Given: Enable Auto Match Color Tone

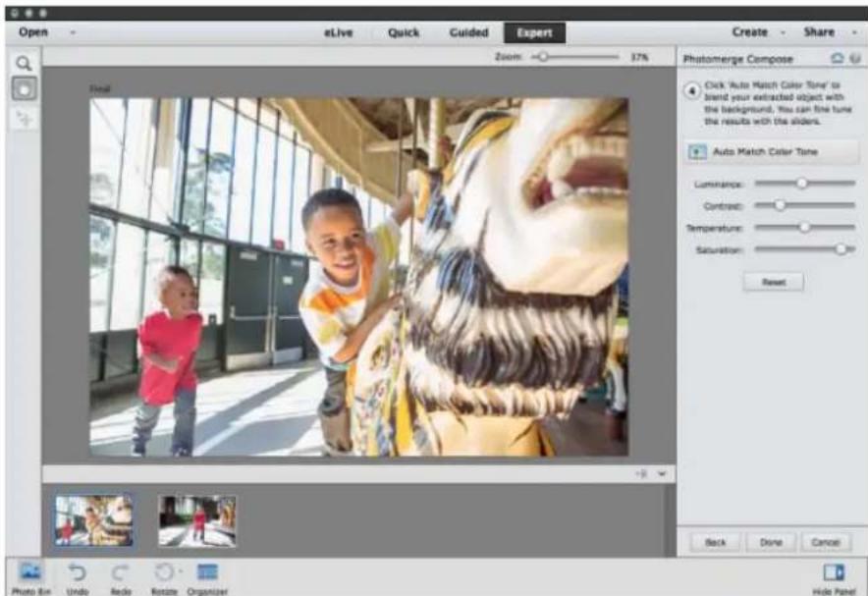Looking at the screenshot, I should 774,150.
